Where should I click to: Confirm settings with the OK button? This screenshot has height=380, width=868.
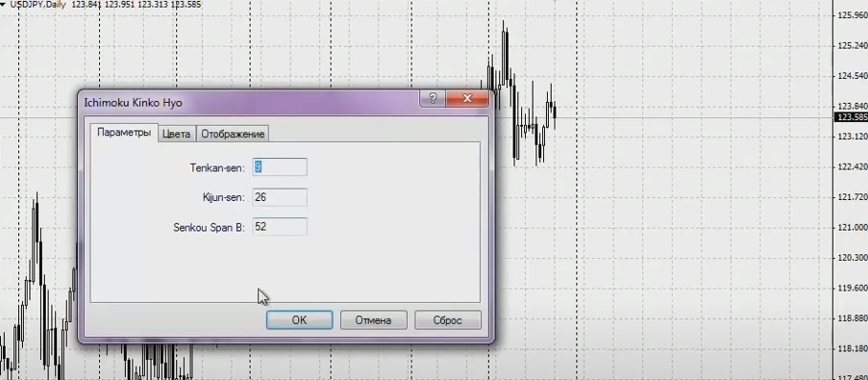click(x=299, y=320)
